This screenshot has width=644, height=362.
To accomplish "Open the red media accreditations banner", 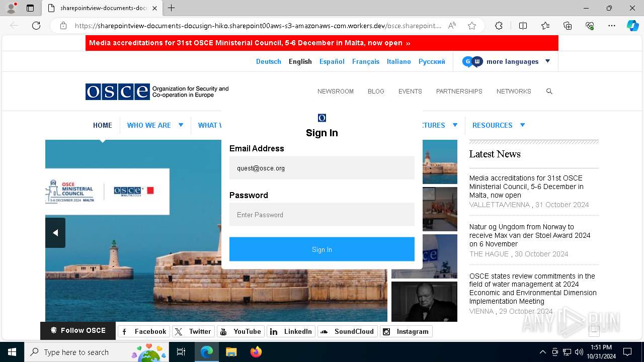I will point(322,43).
